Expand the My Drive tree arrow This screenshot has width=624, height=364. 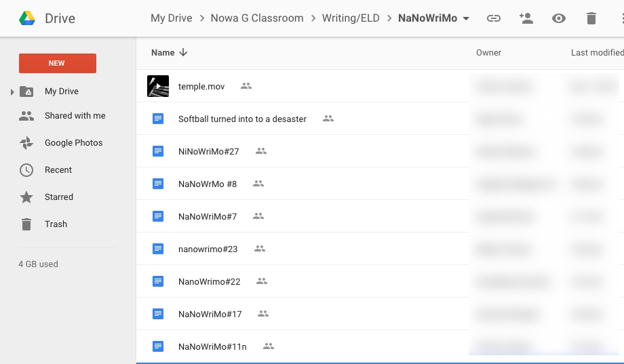pos(12,92)
